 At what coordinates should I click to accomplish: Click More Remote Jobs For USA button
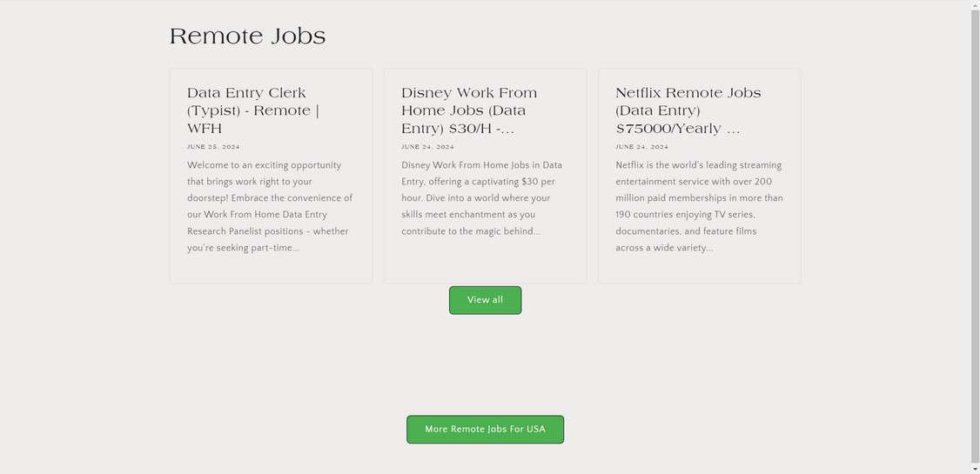click(x=485, y=429)
